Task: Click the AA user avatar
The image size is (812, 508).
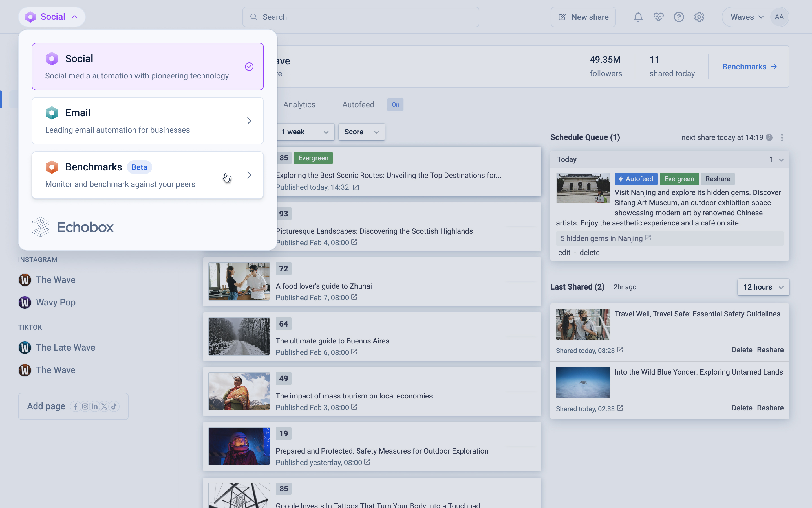Action: point(779,17)
